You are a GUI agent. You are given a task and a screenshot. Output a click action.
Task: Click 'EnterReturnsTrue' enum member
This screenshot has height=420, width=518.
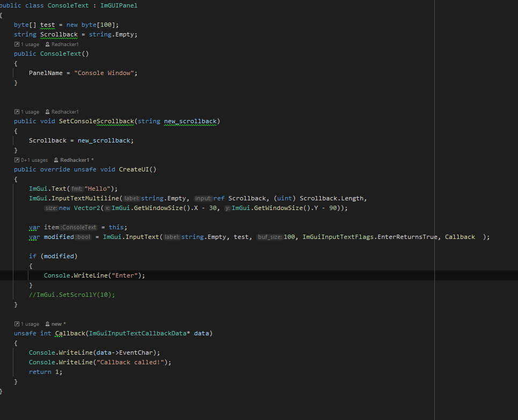408,237
